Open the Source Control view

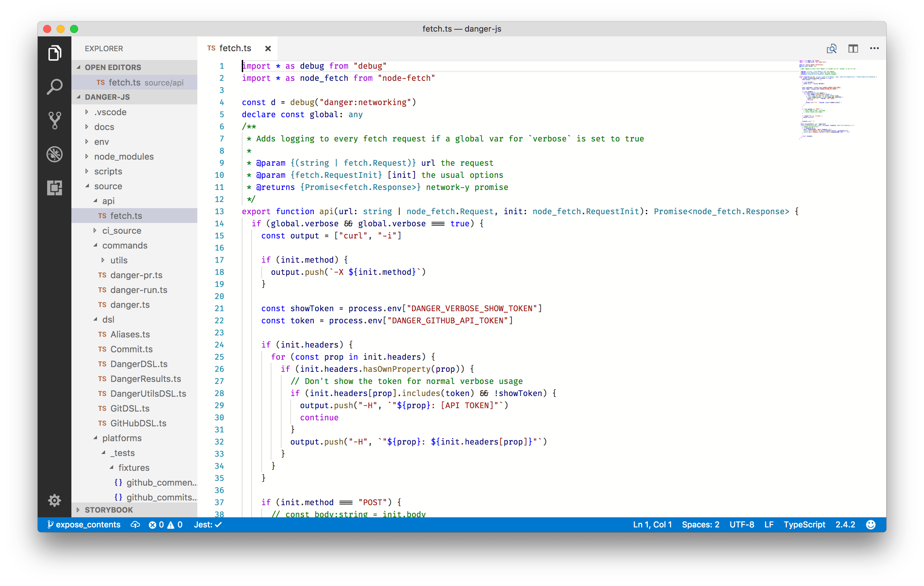[x=55, y=120]
